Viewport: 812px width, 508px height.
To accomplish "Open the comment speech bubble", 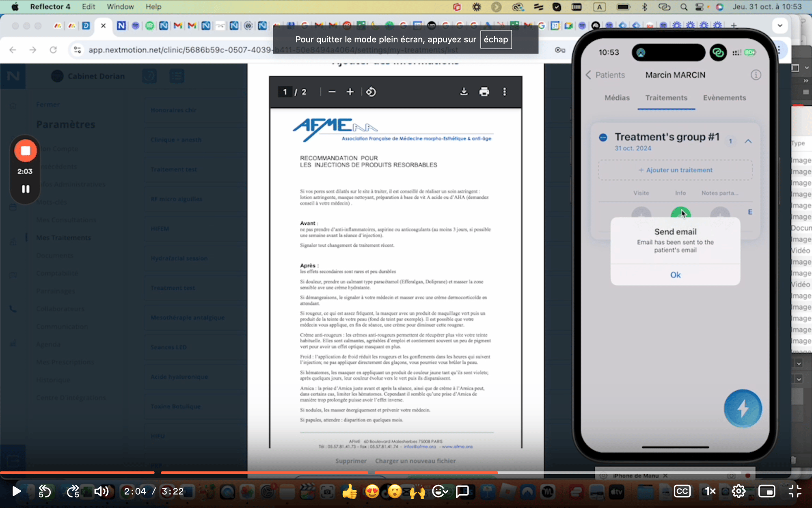I will coord(462,491).
